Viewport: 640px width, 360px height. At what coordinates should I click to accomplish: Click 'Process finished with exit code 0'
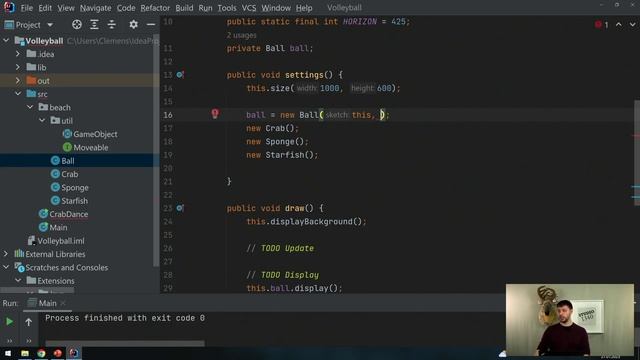125,318
